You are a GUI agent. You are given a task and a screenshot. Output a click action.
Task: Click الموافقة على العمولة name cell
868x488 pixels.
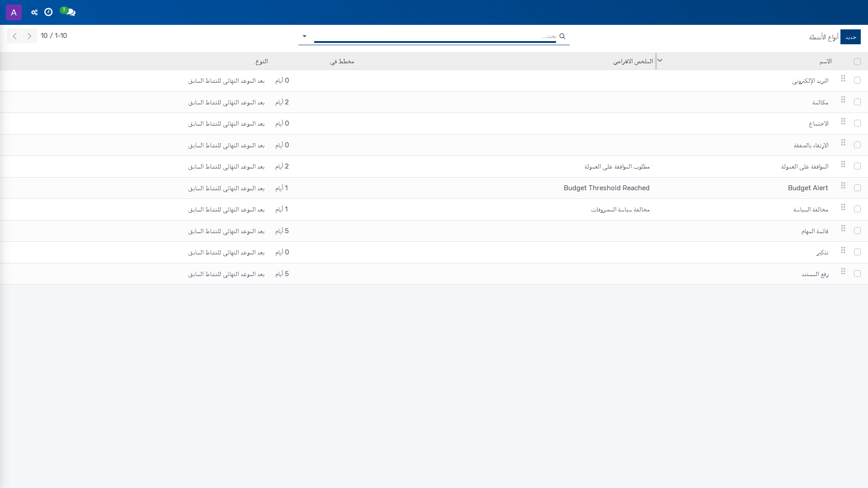(x=805, y=167)
